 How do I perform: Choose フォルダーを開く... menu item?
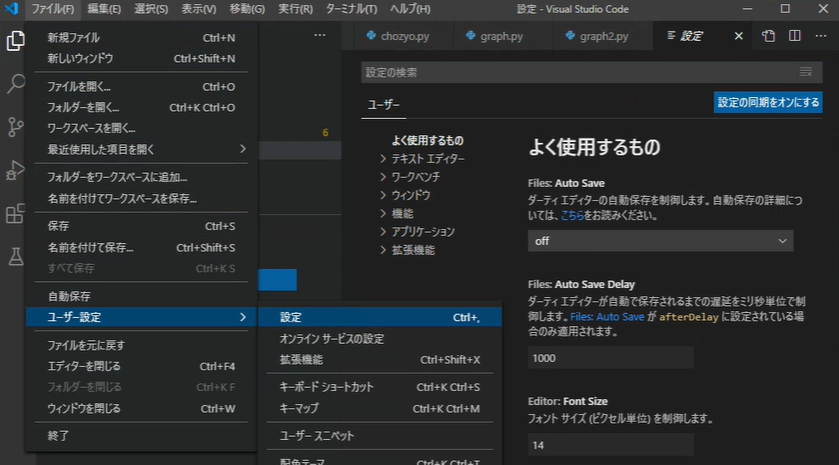click(x=141, y=108)
